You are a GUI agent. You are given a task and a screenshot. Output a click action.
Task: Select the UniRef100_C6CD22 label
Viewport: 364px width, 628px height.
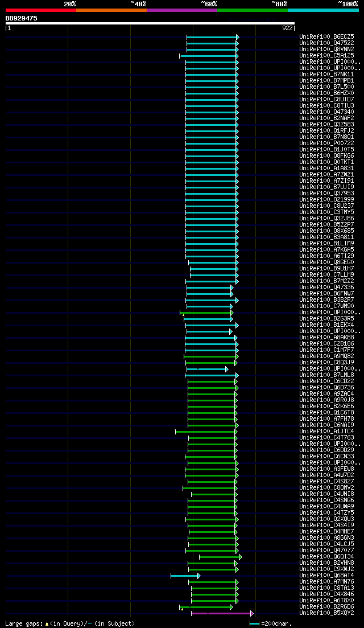click(x=326, y=381)
